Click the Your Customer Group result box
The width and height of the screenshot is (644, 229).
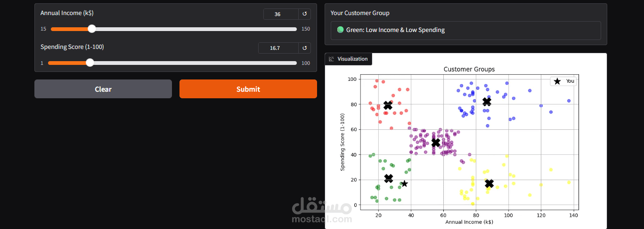click(466, 30)
